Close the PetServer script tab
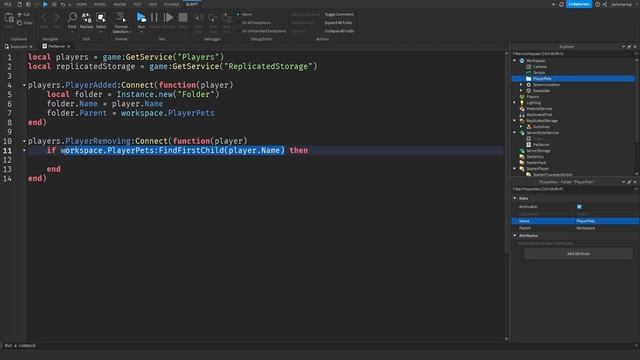The image size is (640, 360). point(69,47)
